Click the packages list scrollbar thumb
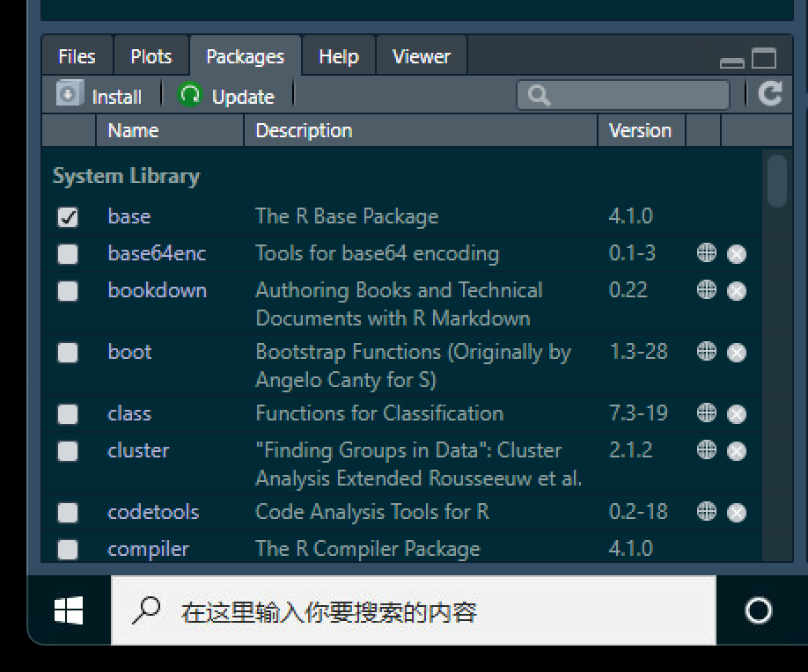808x672 pixels. pyautogui.click(x=776, y=180)
